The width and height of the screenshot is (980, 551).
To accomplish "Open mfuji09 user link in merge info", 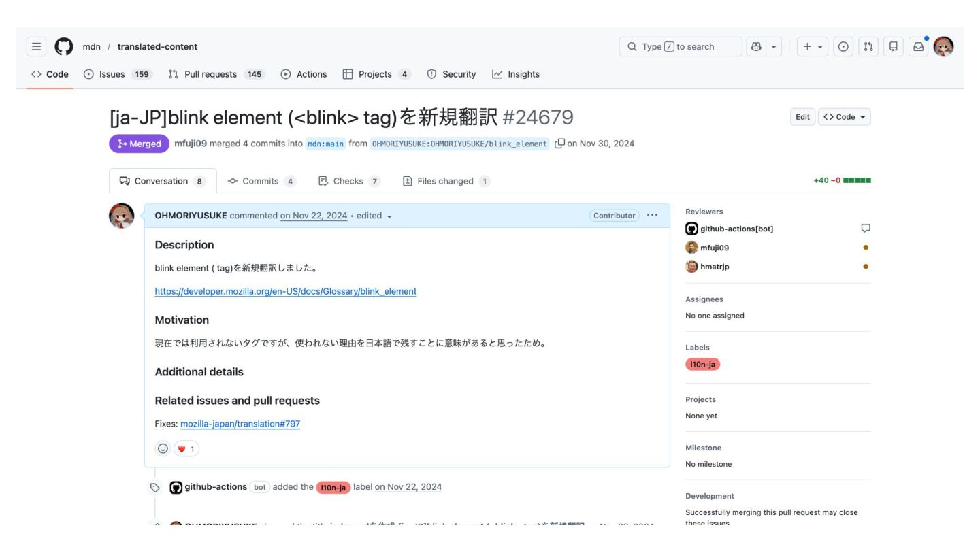I will click(191, 144).
